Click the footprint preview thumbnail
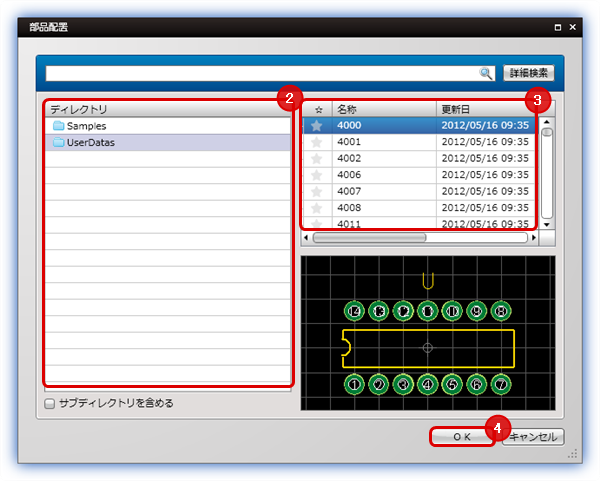Viewport: 600px width, 481px height. [x=428, y=333]
